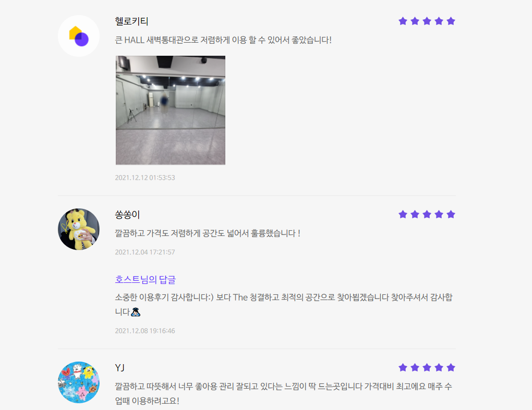Viewport: 532px width, 410px height.
Task: Click 헬로키티's default profile avatar icon
Action: 79,36
